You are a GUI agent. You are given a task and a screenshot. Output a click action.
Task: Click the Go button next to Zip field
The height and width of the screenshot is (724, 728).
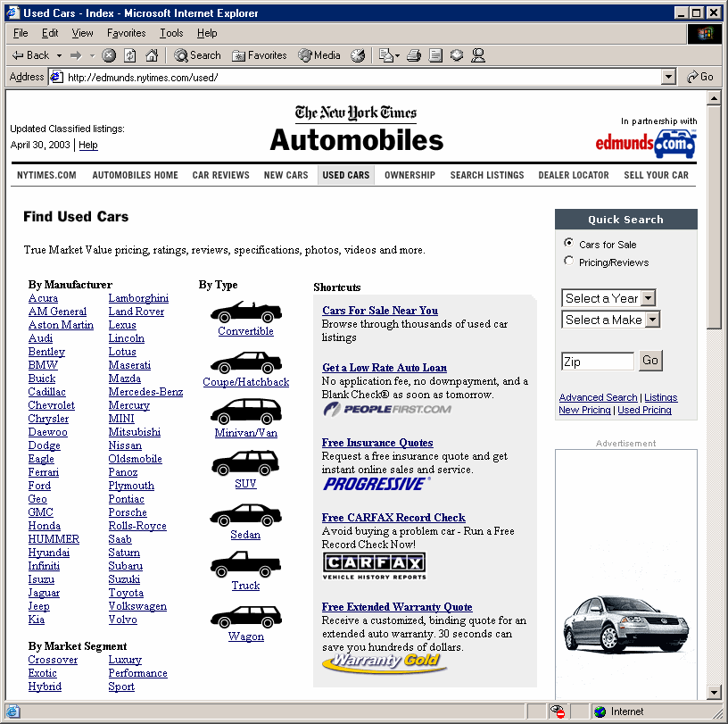pos(650,361)
